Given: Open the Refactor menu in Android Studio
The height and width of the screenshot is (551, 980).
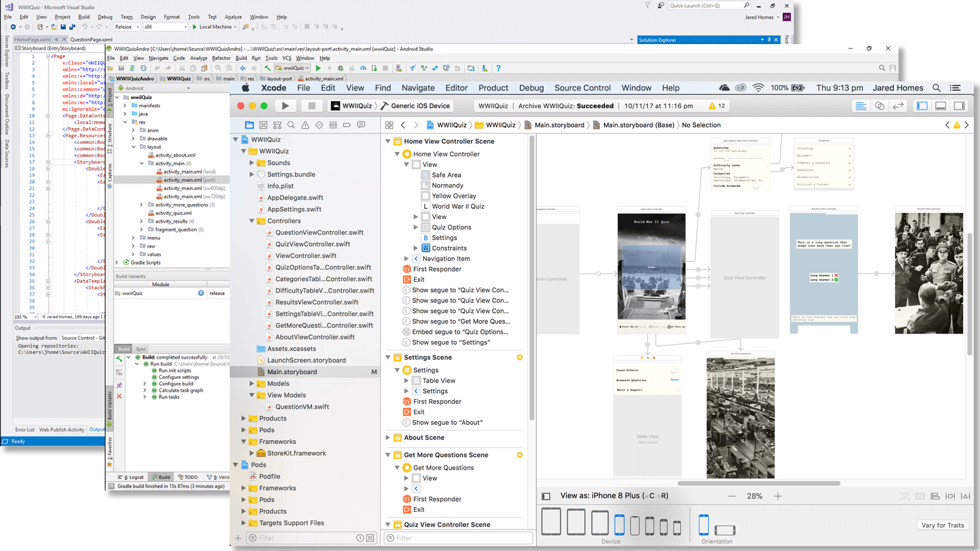Looking at the screenshot, I should pyautogui.click(x=221, y=58).
